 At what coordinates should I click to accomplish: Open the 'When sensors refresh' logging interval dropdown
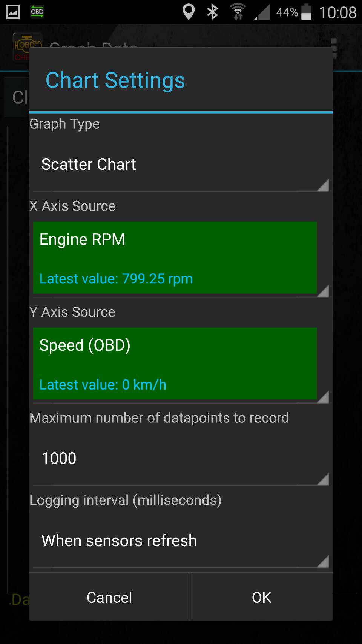180,541
